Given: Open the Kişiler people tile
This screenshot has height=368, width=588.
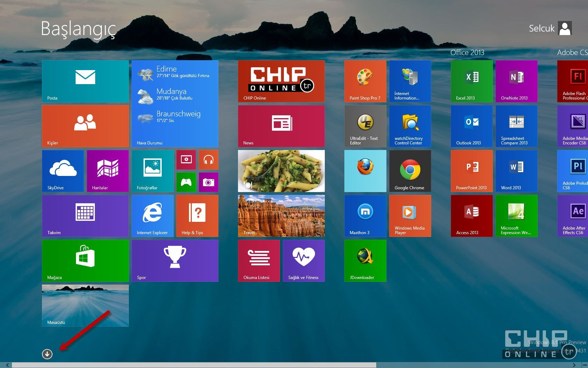Looking at the screenshot, I should pos(85,126).
